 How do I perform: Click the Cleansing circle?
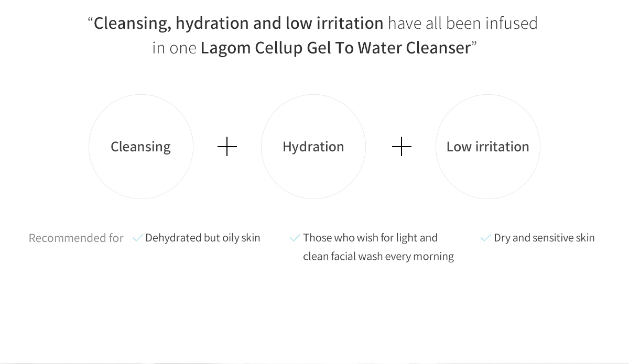click(x=141, y=147)
